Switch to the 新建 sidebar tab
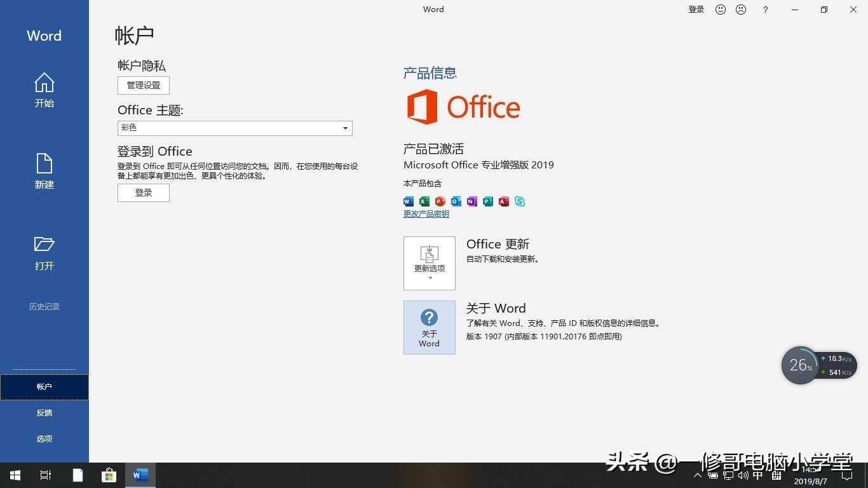Screen dimensions: 868x488 (x=44, y=172)
